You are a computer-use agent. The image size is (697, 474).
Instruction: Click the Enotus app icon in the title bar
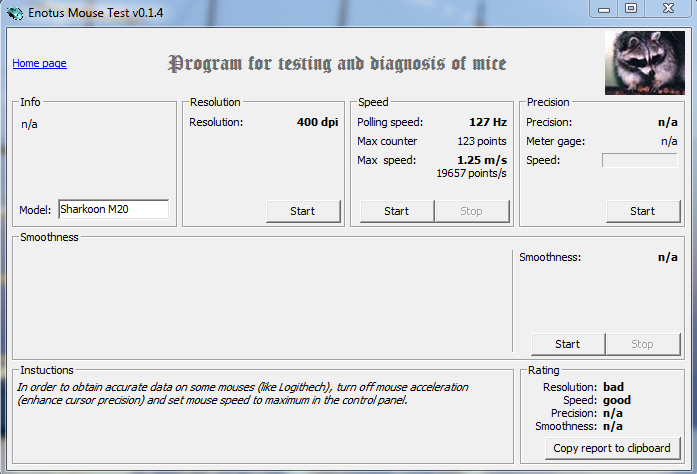(15, 13)
